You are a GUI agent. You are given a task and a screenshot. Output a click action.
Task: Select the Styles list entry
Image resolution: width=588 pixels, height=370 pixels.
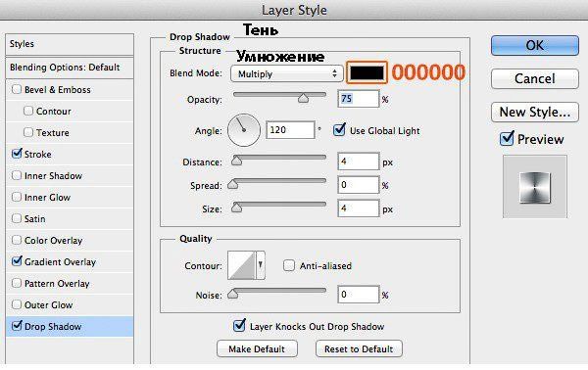pyautogui.click(x=70, y=44)
